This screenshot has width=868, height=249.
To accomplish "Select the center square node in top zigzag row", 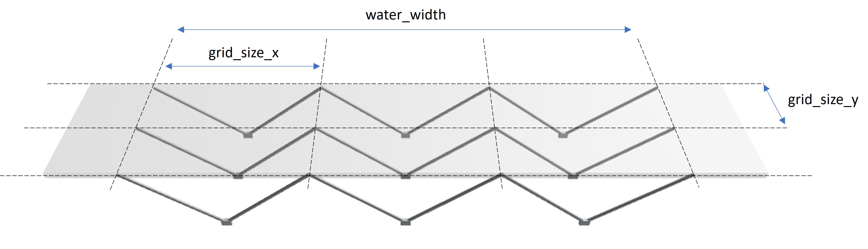I will [x=405, y=135].
